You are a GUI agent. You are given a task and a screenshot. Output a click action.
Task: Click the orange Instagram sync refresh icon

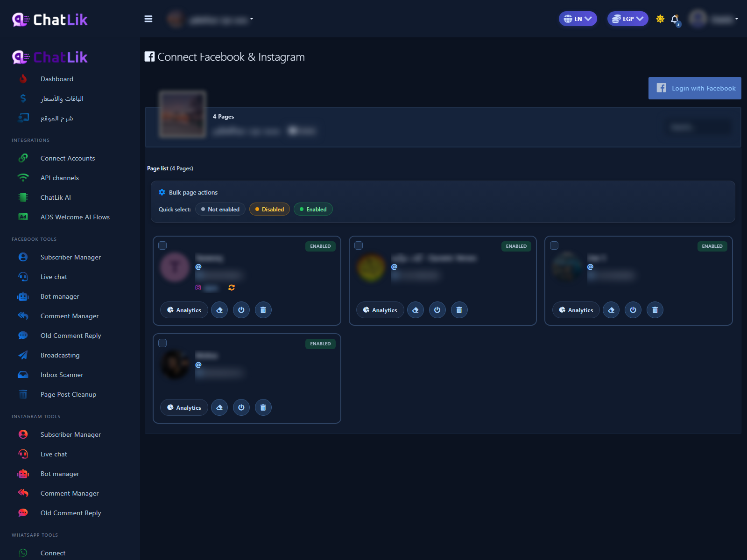click(232, 287)
